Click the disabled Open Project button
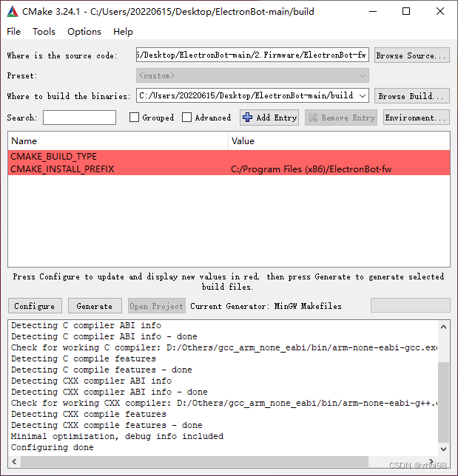Screen dimensions: 458x476 (x=157, y=306)
